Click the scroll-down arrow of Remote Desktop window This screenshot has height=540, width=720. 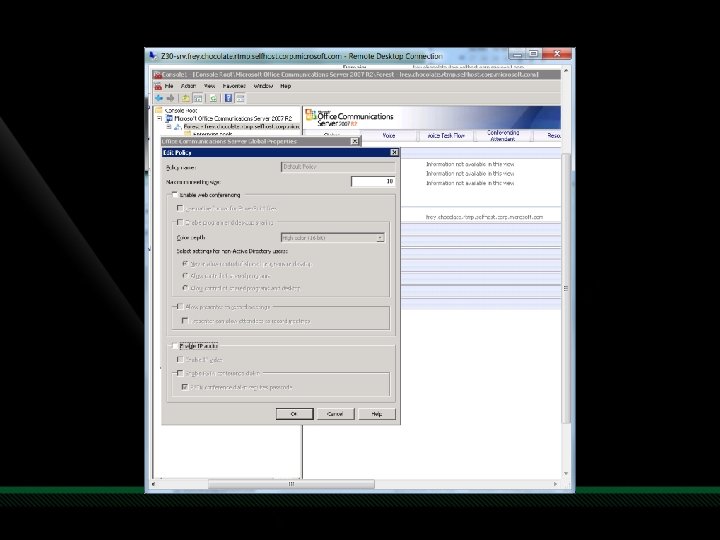pos(566,473)
